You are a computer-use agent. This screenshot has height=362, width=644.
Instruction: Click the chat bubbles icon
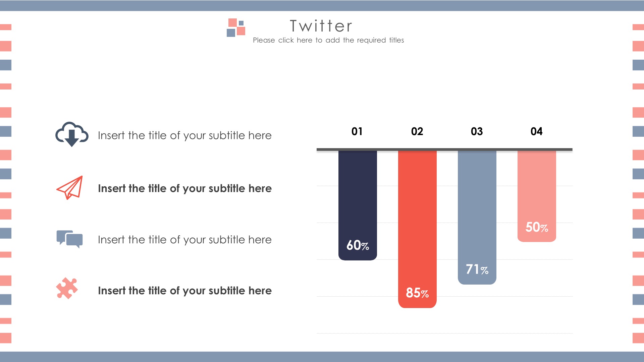tap(69, 239)
